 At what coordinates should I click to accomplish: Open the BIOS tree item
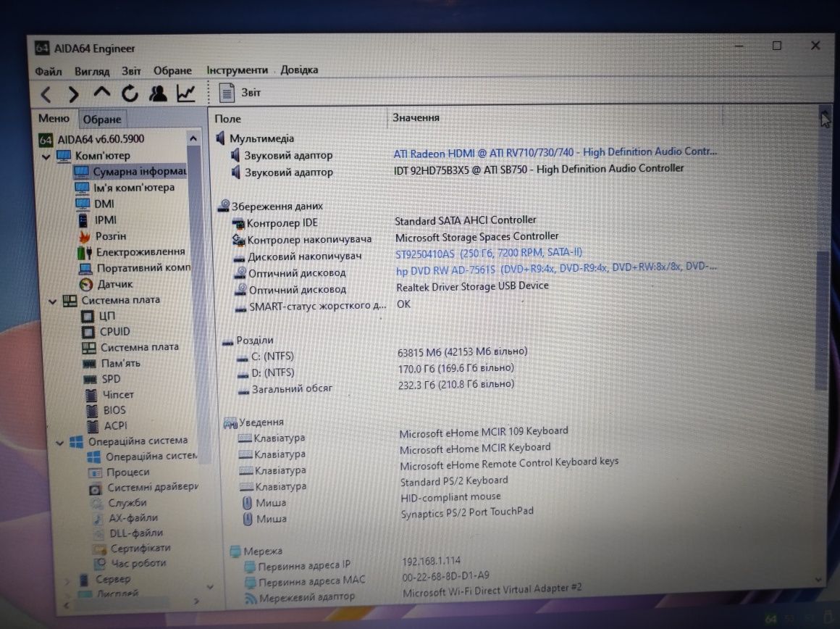click(x=106, y=411)
